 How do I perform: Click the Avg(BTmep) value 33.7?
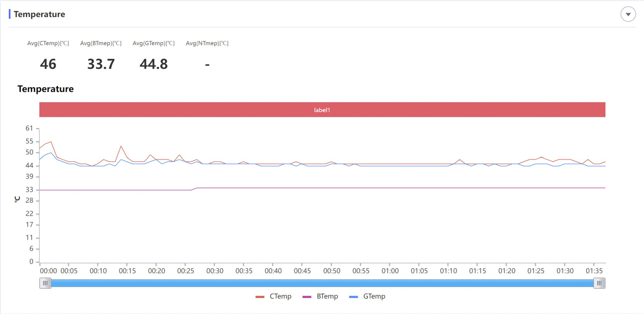tap(101, 64)
